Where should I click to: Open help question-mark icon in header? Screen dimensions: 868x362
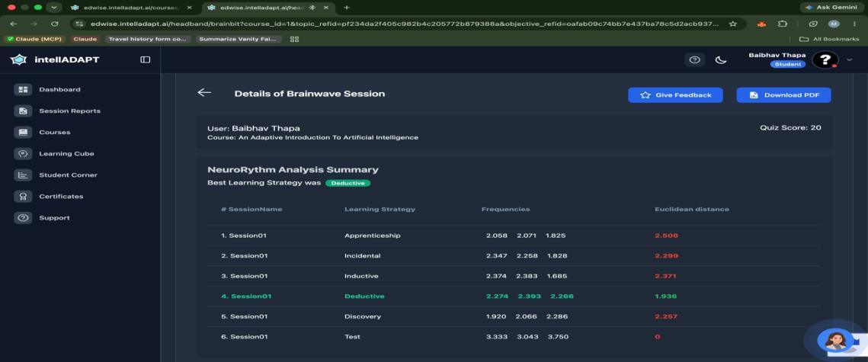pos(695,59)
